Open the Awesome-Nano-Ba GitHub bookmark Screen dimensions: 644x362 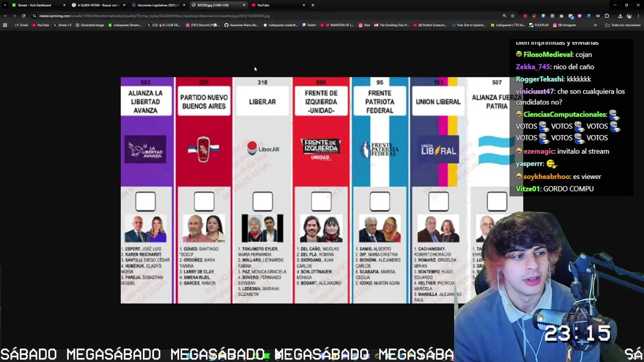242,25
